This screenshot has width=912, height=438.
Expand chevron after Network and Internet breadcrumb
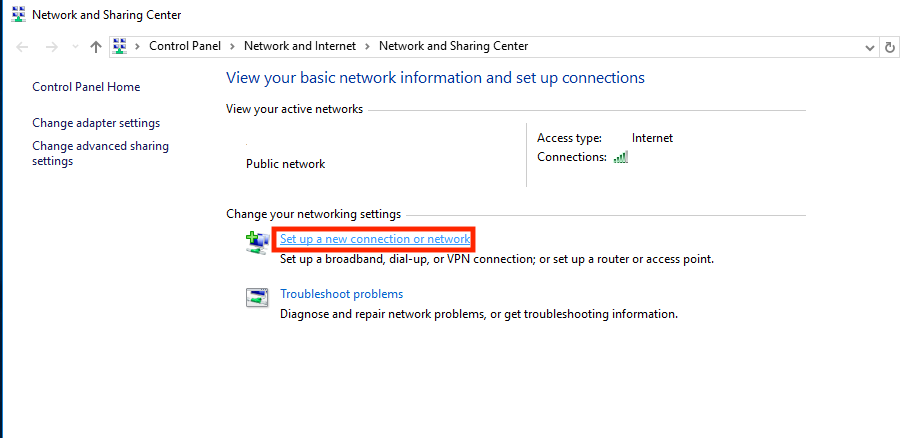pyautogui.click(x=367, y=46)
